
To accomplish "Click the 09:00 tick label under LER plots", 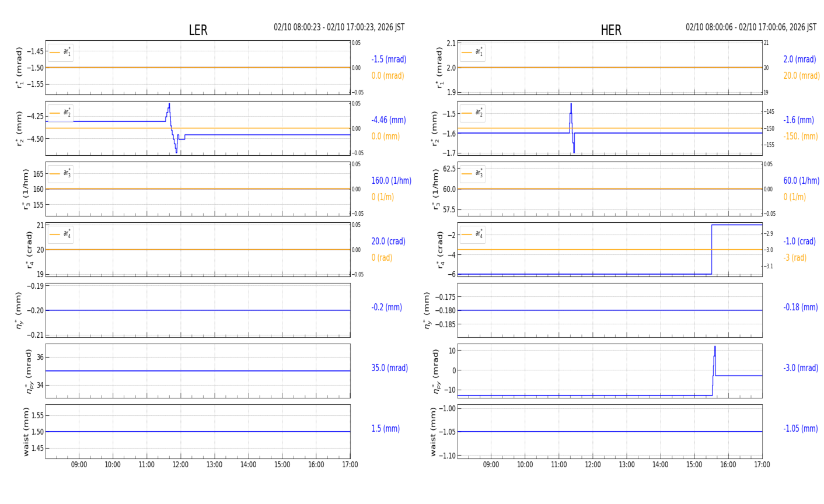I will click(x=79, y=465).
